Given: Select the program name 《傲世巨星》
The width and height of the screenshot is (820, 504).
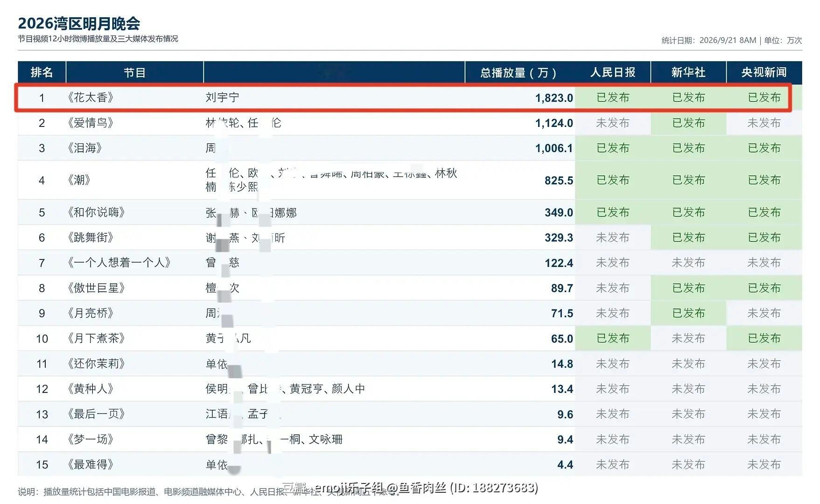Looking at the screenshot, I should 96,288.
